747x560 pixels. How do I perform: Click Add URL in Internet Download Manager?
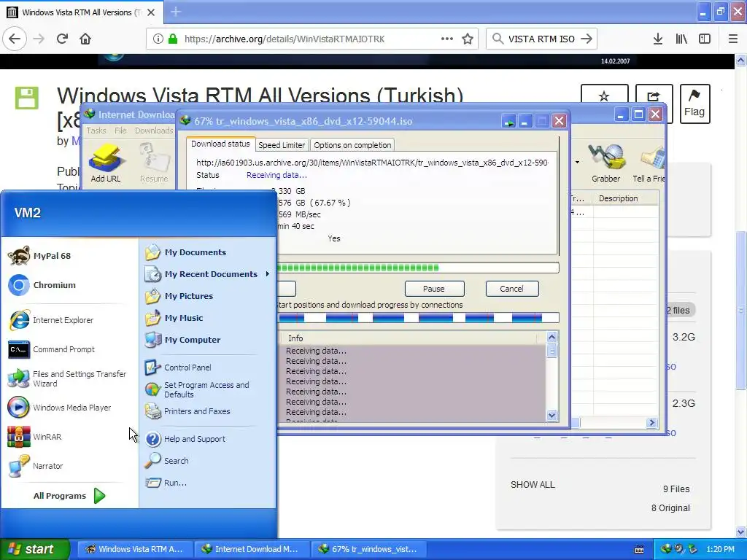point(106,163)
